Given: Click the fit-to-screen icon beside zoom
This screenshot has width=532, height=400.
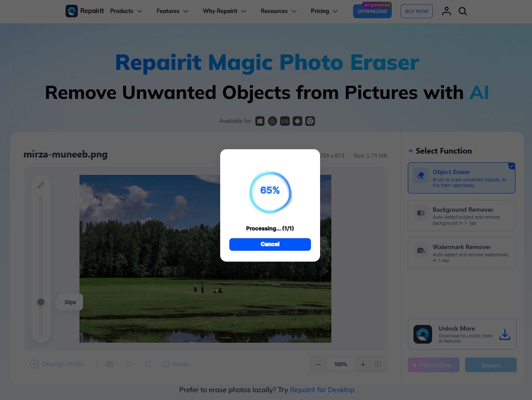Looking at the screenshot, I should click(x=378, y=364).
